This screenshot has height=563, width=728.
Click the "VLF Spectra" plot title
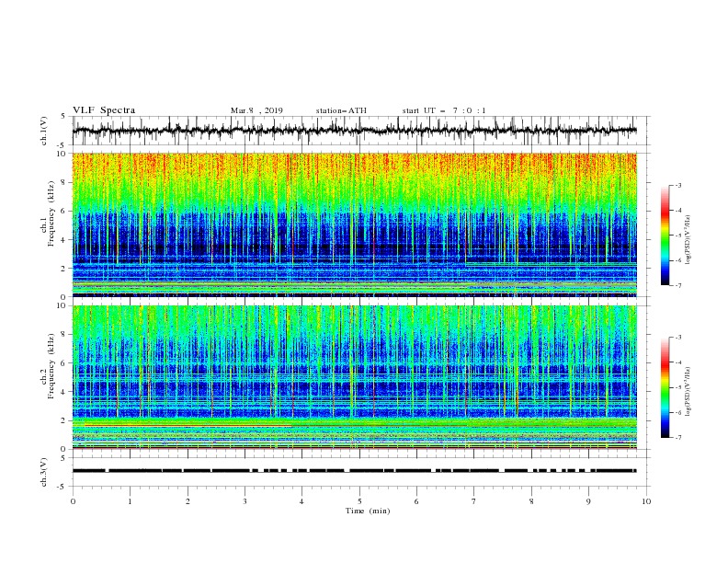104,110
